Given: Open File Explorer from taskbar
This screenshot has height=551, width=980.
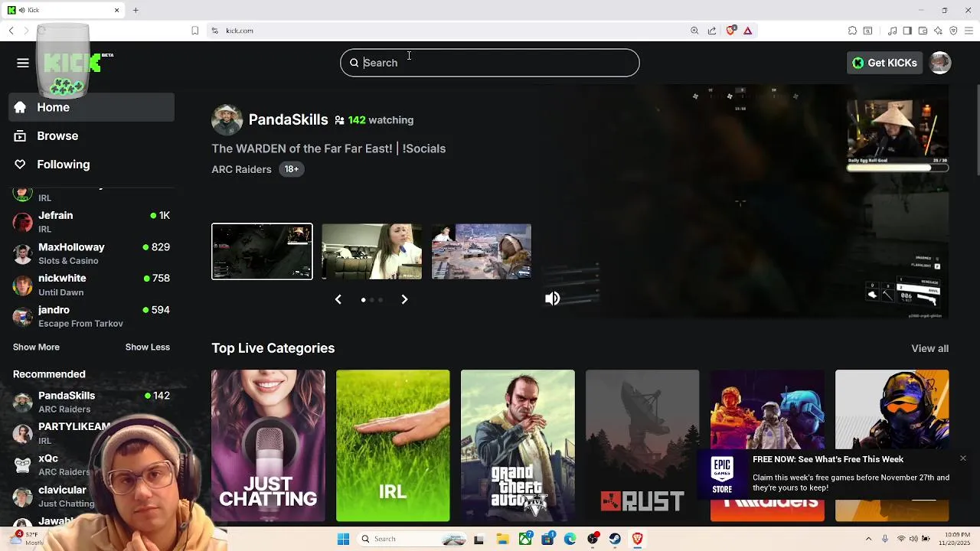Looking at the screenshot, I should click(x=502, y=539).
